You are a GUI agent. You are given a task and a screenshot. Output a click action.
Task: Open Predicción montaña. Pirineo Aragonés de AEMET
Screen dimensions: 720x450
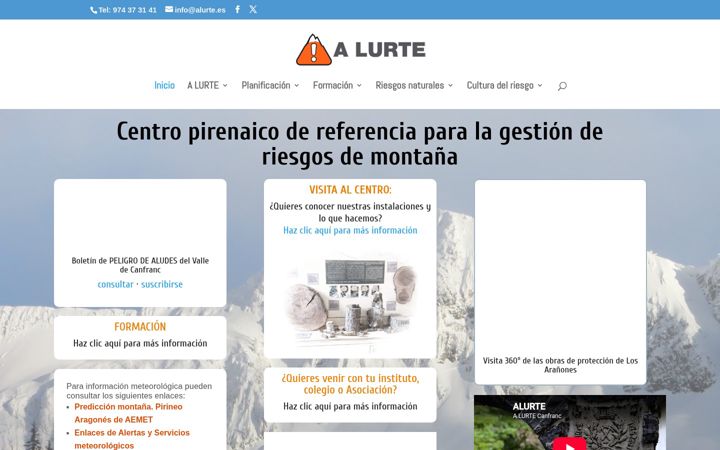[128, 413]
